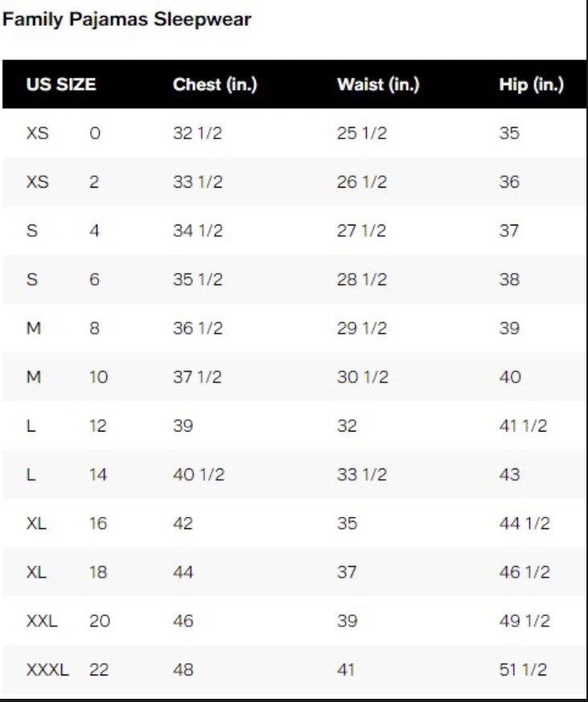588x702 pixels.
Task: Click the chest measurement 48
Action: click(183, 669)
